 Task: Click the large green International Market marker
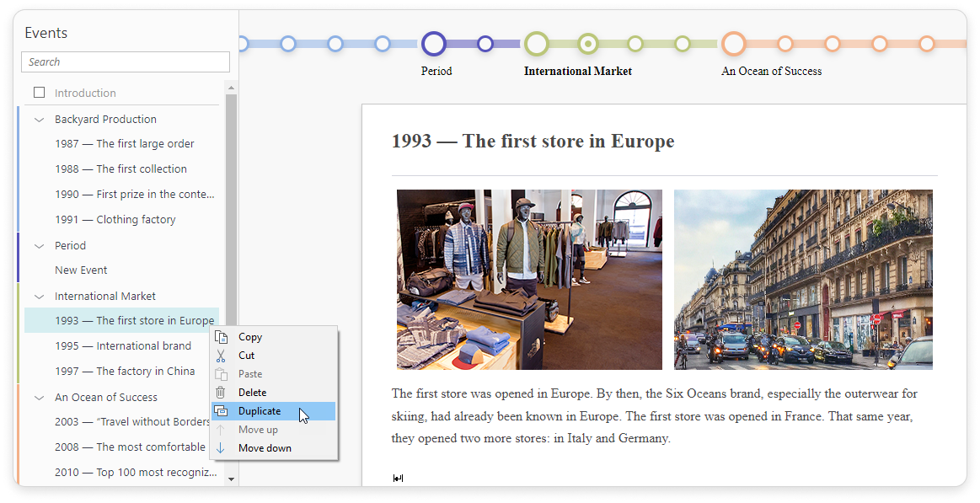coord(537,44)
